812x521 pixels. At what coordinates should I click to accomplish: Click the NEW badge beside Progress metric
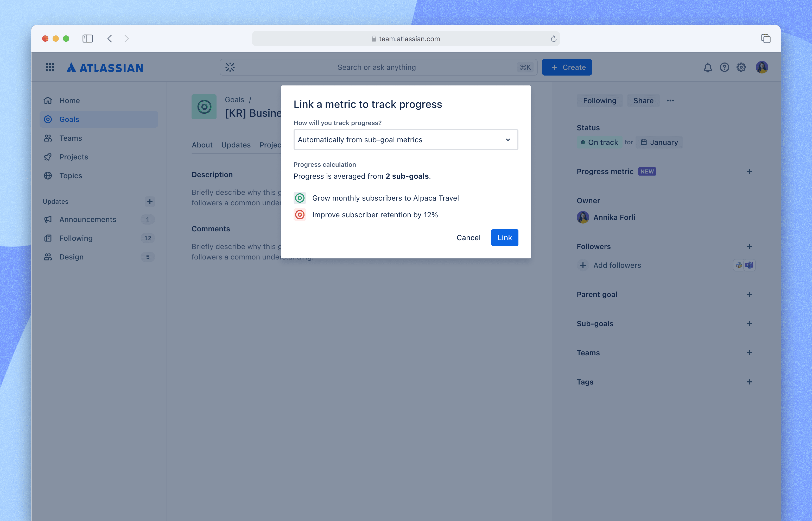point(647,171)
